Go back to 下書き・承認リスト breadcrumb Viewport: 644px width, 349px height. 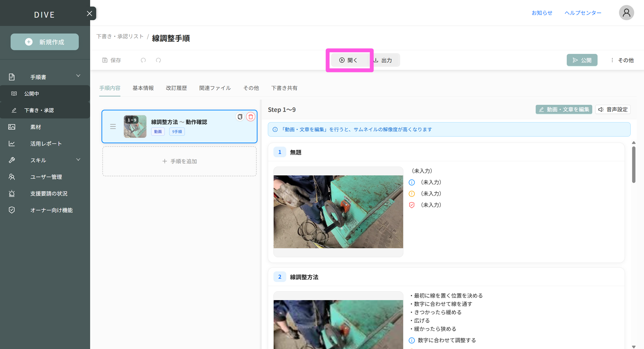[x=120, y=37]
